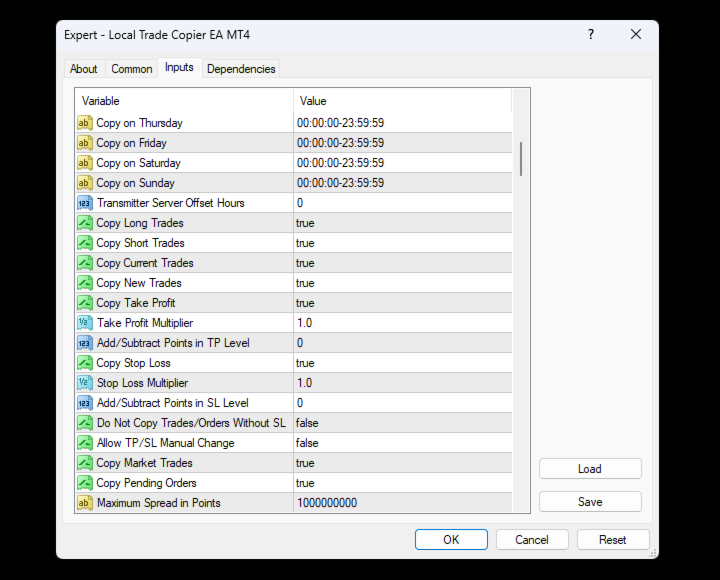Open the help question mark in title bar
This screenshot has height=580, width=720.
click(x=591, y=34)
